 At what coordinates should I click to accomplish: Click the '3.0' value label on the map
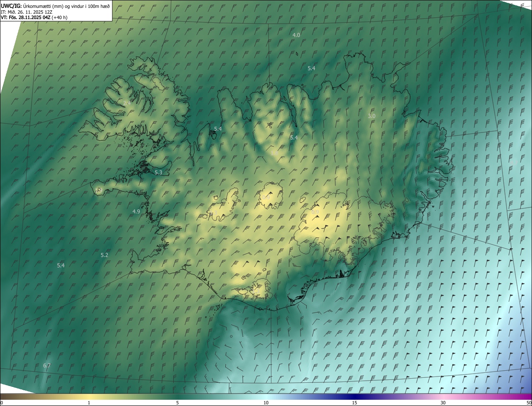[x=372, y=116]
